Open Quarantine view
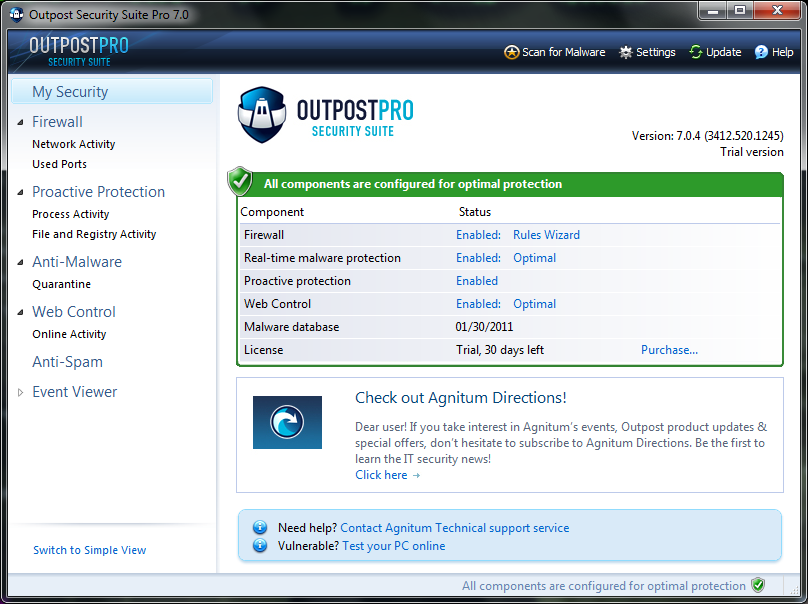 [x=61, y=284]
